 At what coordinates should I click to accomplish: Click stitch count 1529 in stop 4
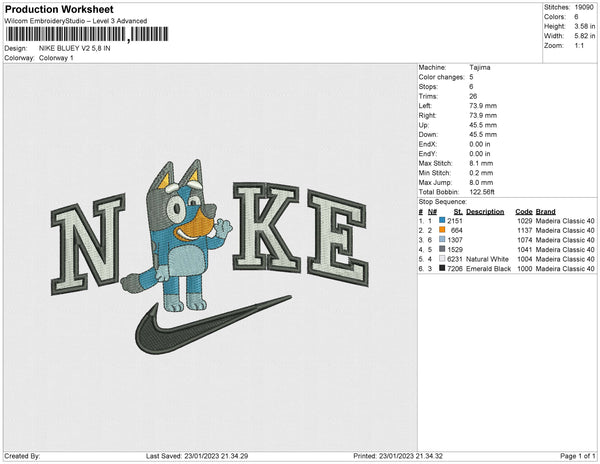pos(455,249)
